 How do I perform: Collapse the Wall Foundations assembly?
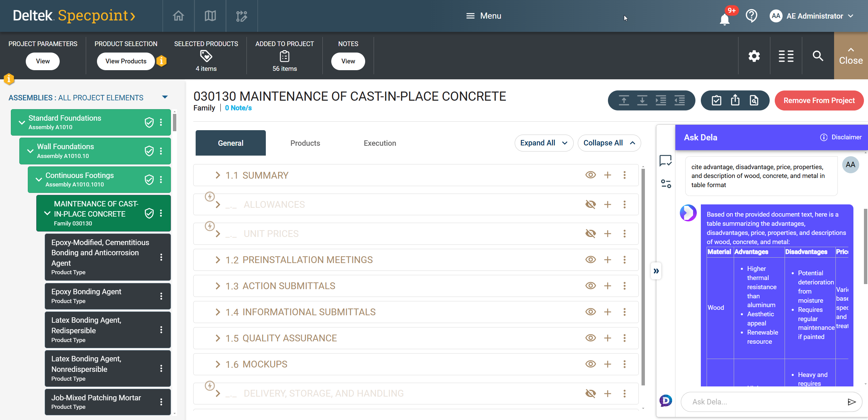tap(30, 151)
